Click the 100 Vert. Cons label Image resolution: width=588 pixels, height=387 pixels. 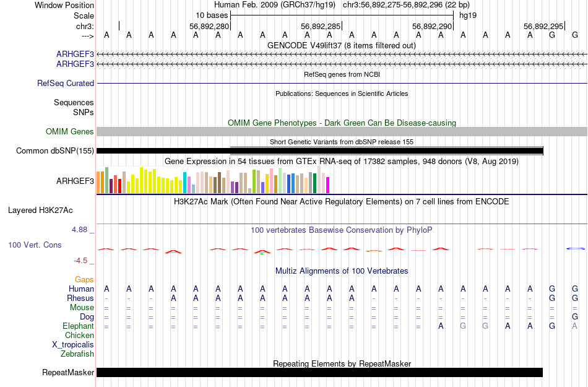click(x=35, y=245)
